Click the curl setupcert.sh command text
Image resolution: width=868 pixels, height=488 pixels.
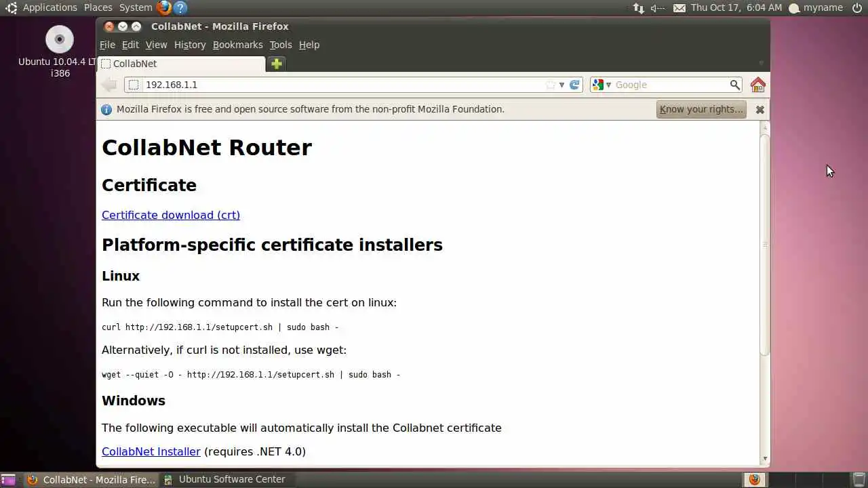220,327
